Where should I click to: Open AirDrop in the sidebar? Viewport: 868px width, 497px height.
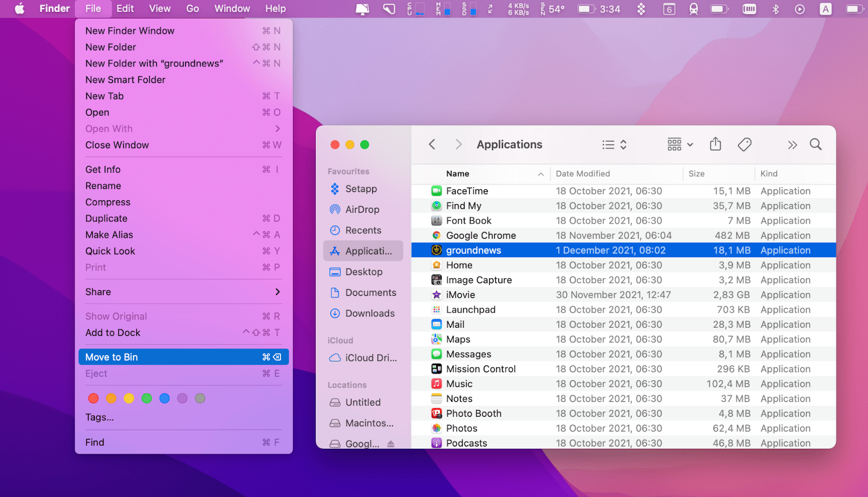click(363, 209)
